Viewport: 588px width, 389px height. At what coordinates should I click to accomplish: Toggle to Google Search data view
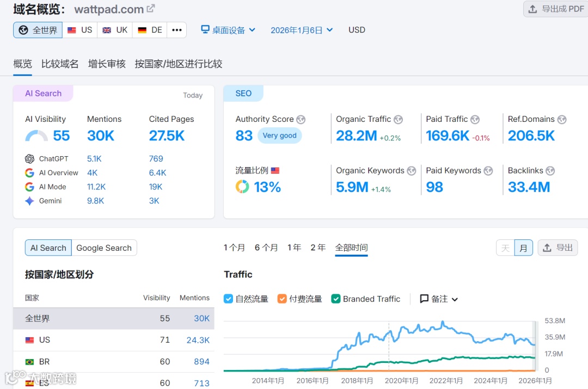pos(104,248)
